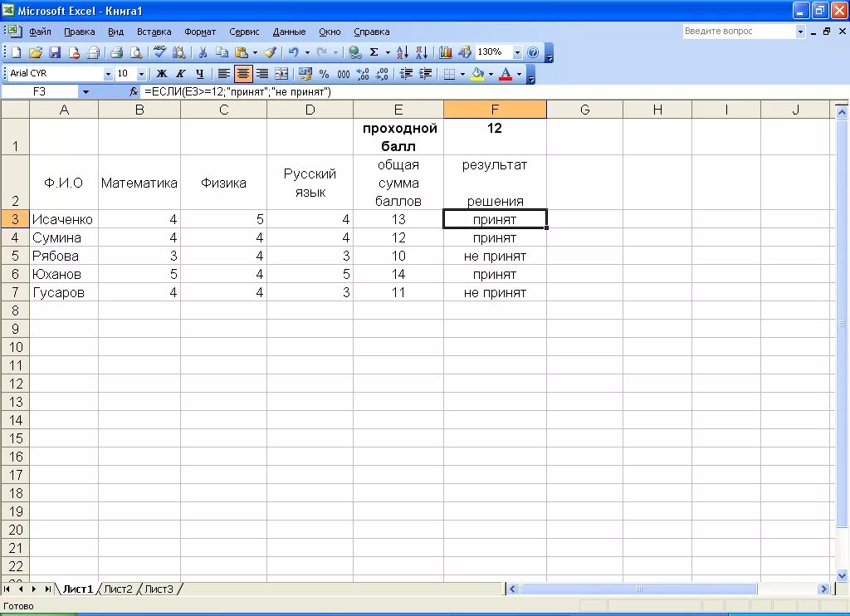The width and height of the screenshot is (850, 616).
Task: Expand the Name Box dropdown arrow
Action: (85, 92)
